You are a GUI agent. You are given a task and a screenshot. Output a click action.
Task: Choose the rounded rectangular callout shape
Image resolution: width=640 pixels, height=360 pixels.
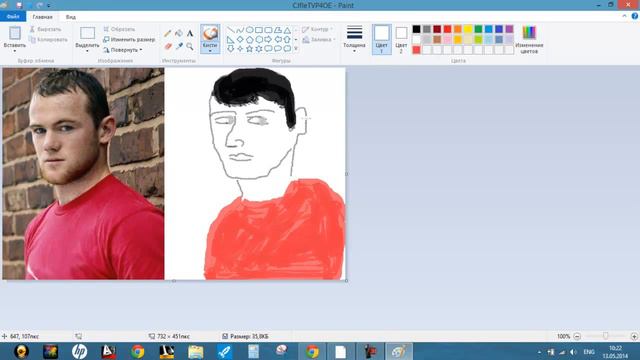coord(268,49)
